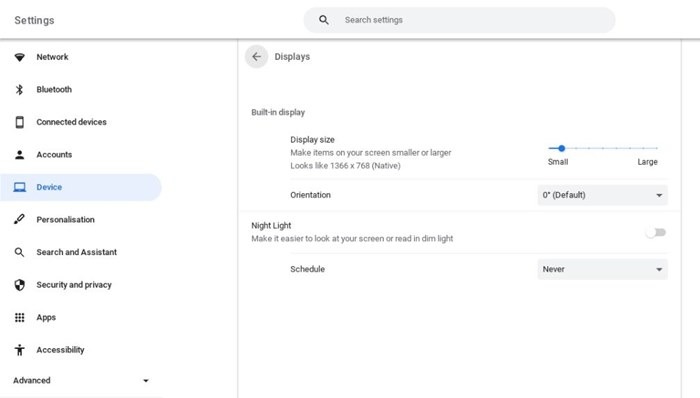This screenshot has height=398, width=700.
Task: Open the Apps settings section
Action: pos(81,318)
